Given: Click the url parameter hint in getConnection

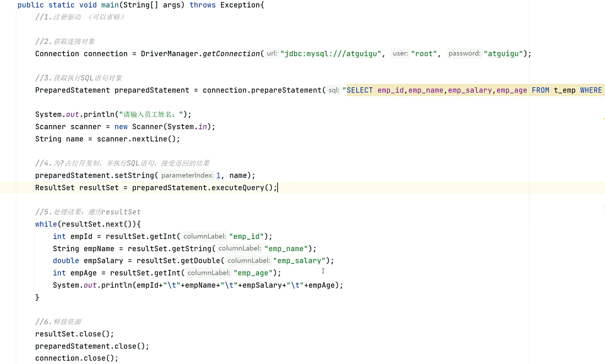Looking at the screenshot, I should (x=272, y=54).
